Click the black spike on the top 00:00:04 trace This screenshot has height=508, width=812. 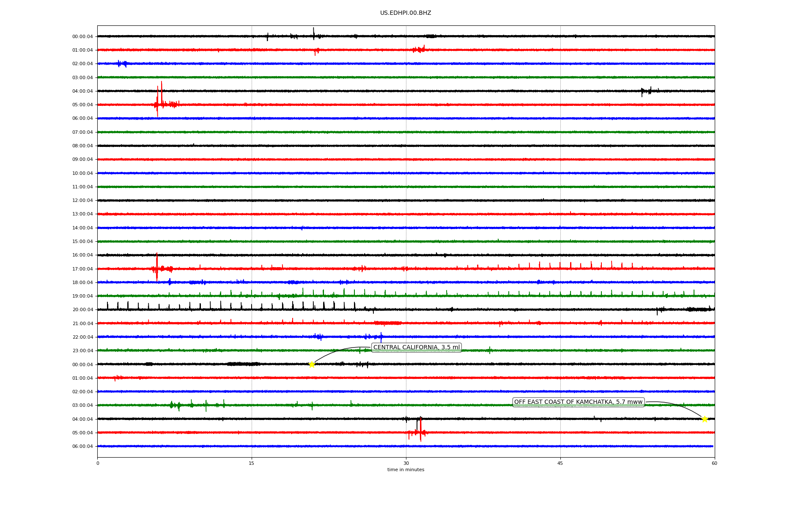point(313,33)
